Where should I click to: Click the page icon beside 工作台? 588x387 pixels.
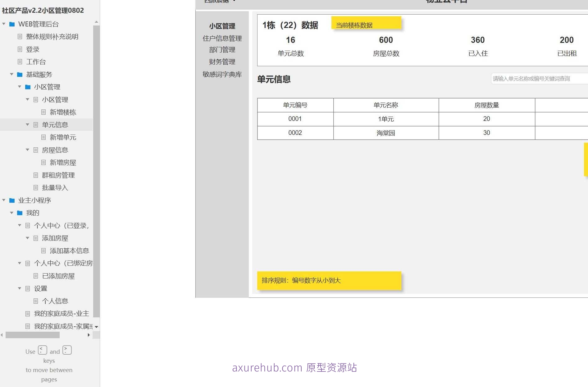19,62
